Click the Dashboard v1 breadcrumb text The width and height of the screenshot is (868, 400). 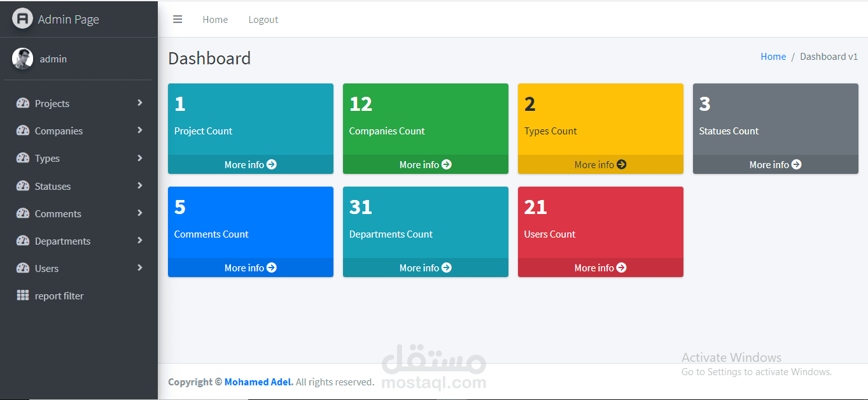tap(829, 56)
